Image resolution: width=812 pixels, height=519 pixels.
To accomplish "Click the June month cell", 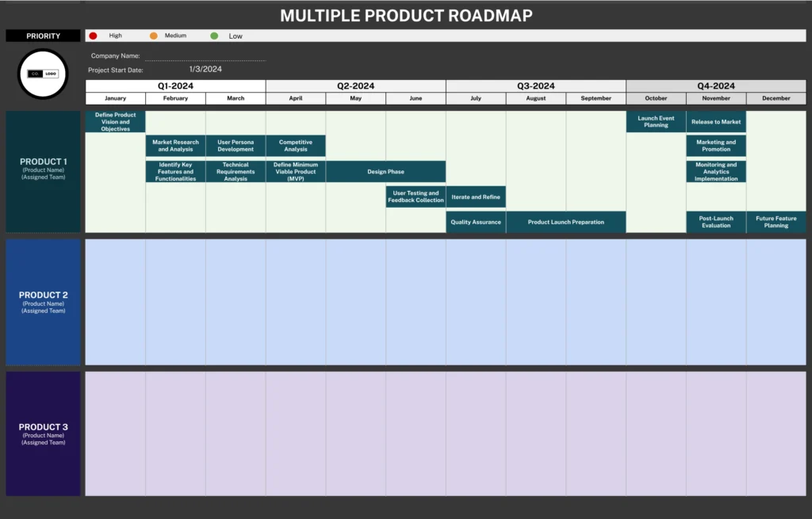I will click(x=416, y=98).
